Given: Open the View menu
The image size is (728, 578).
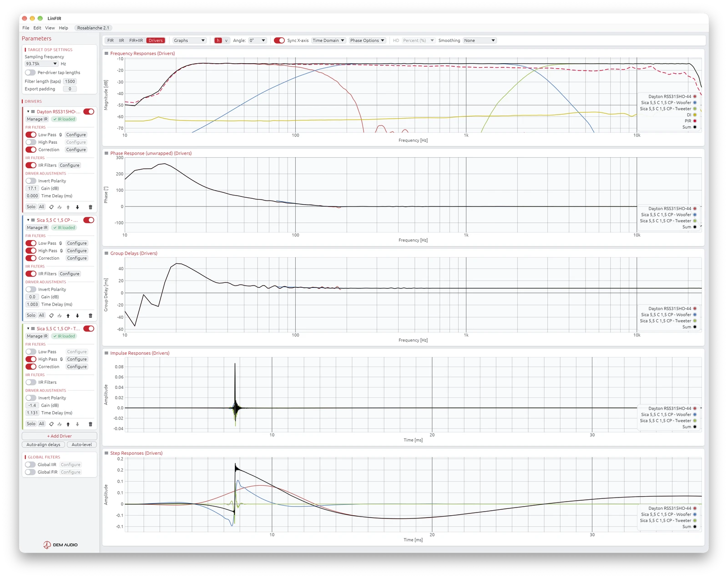Looking at the screenshot, I should [50, 28].
